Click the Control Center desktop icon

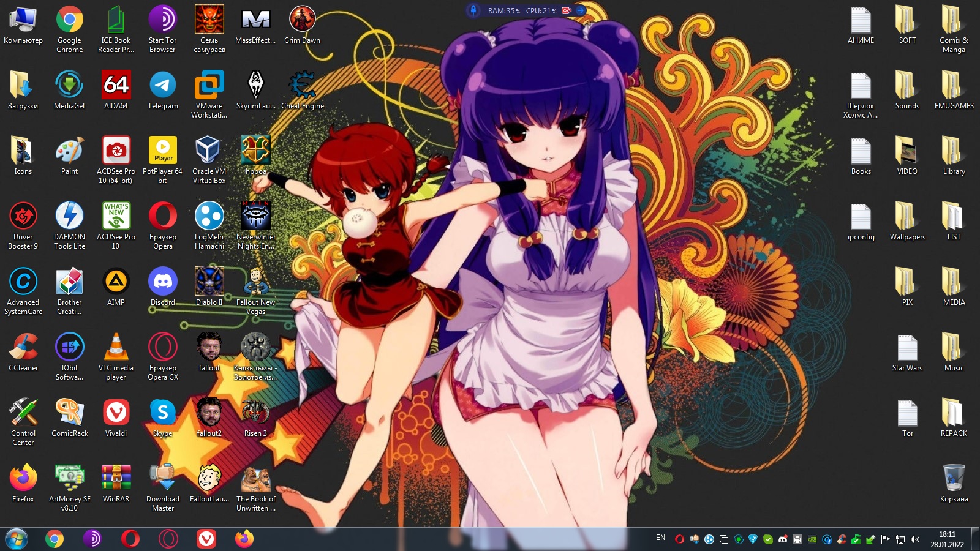coord(23,422)
